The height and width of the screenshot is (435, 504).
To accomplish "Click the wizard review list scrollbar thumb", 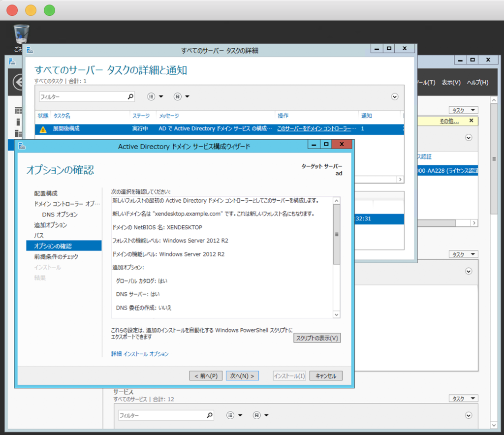I will click(x=337, y=235).
